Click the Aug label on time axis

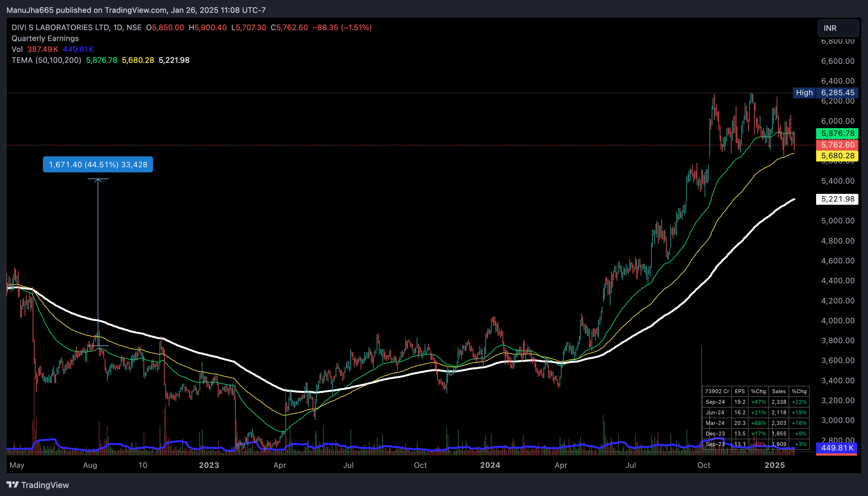pos(90,465)
